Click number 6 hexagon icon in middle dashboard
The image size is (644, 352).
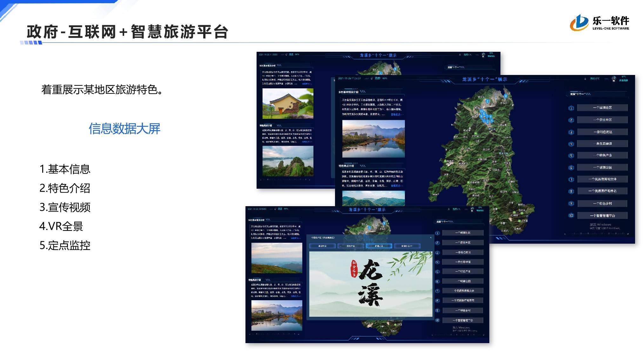[571, 168]
